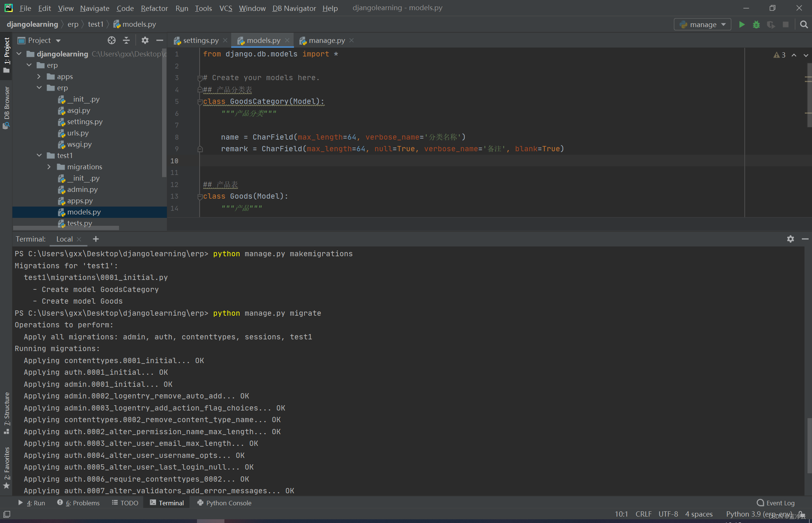Open the manage run configuration dropdown

pos(702,24)
